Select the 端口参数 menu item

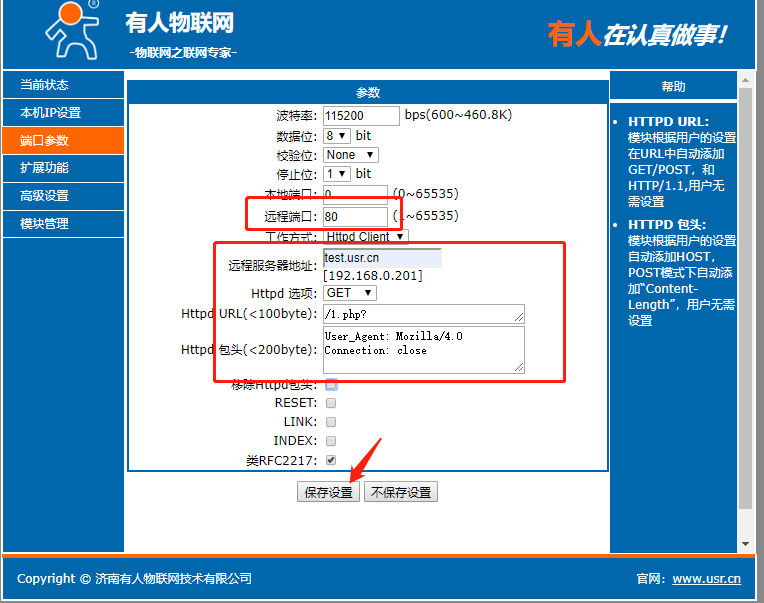pos(62,141)
